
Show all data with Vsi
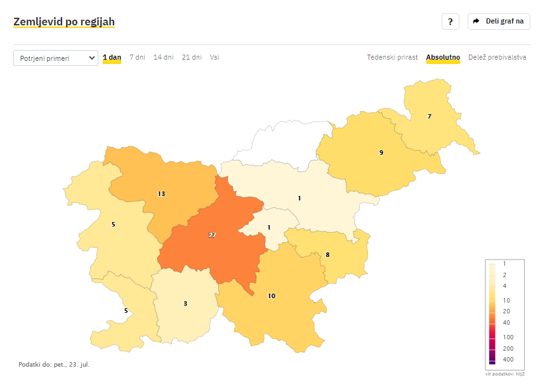(x=214, y=57)
